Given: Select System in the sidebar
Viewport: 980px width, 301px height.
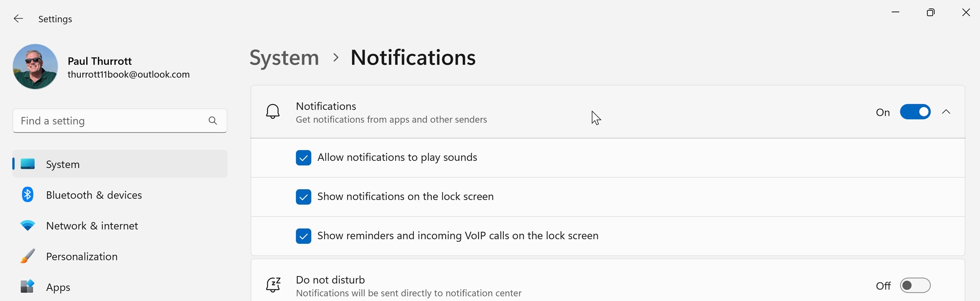Looking at the screenshot, I should 63,164.
